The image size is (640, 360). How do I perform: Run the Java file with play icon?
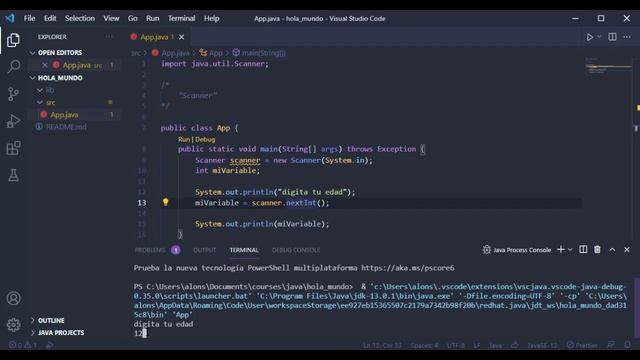click(x=590, y=37)
